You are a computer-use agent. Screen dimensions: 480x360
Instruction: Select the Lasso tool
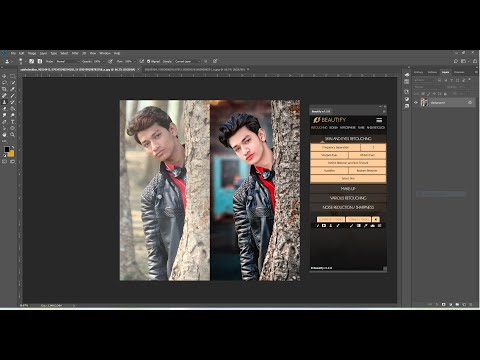[4, 82]
